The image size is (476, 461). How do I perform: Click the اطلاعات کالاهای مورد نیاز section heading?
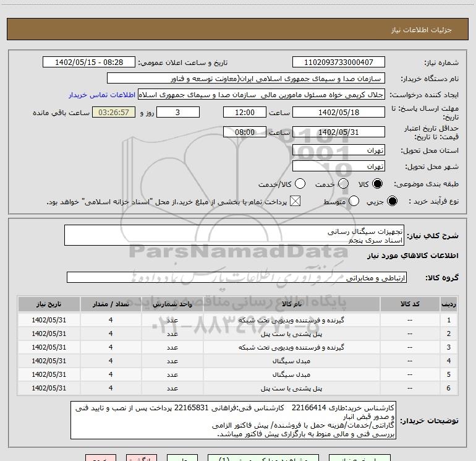coord(412,256)
